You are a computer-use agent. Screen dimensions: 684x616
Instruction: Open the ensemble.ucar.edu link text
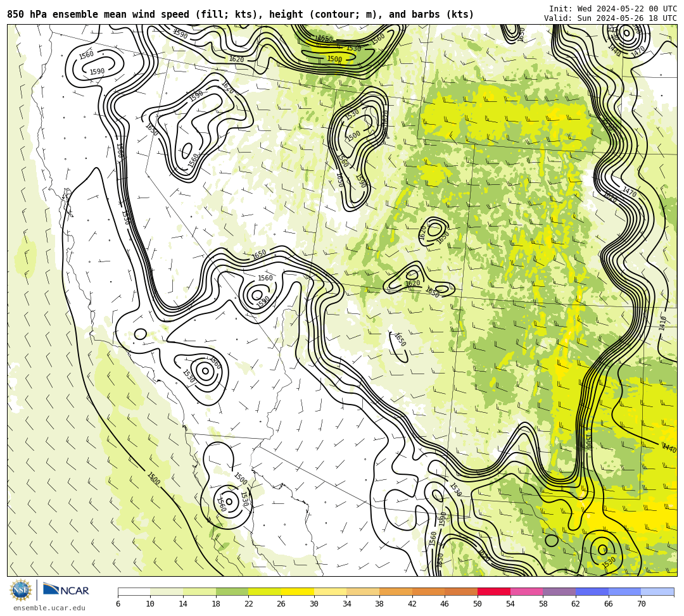pos(49,608)
